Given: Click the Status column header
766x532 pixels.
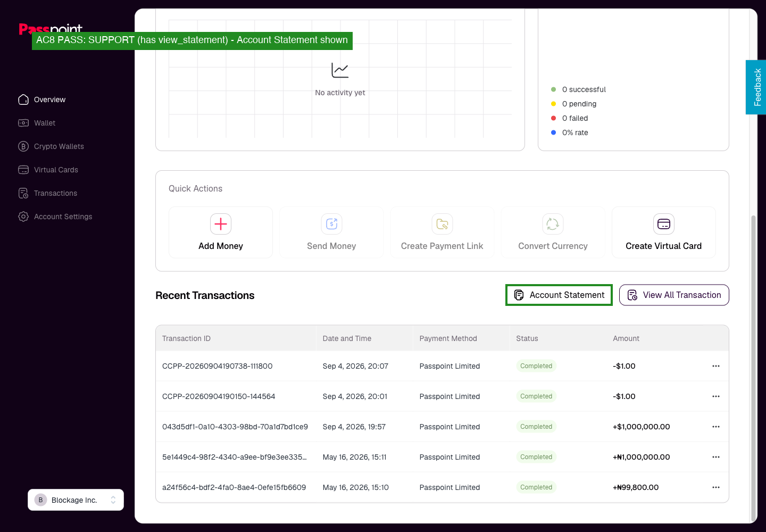Looking at the screenshot, I should [527, 338].
